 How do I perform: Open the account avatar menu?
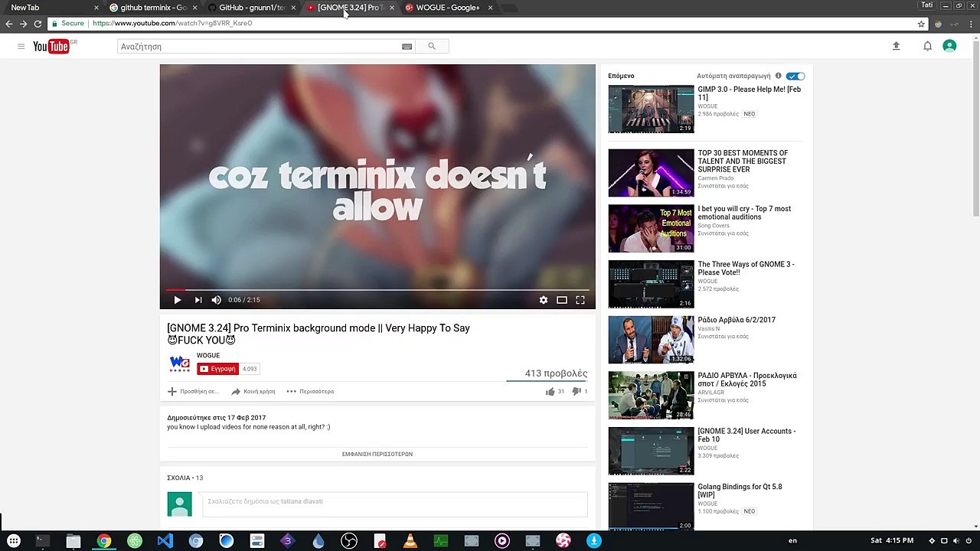tap(949, 46)
